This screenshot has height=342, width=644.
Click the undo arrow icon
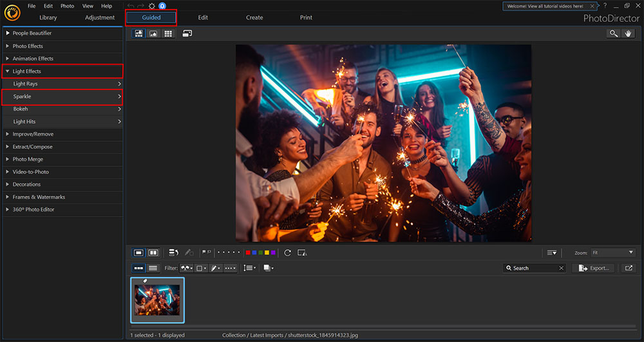tap(131, 6)
